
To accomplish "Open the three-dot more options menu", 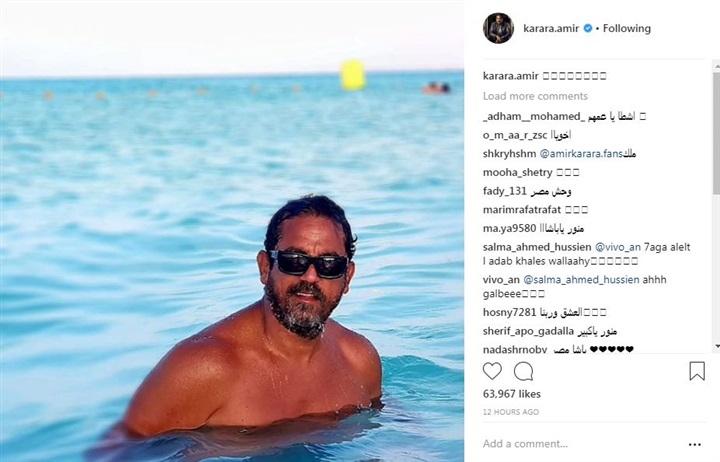I will 695,445.
